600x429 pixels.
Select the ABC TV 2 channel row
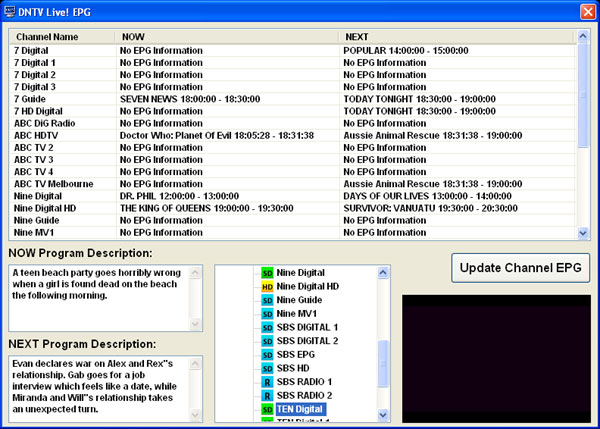click(x=293, y=148)
